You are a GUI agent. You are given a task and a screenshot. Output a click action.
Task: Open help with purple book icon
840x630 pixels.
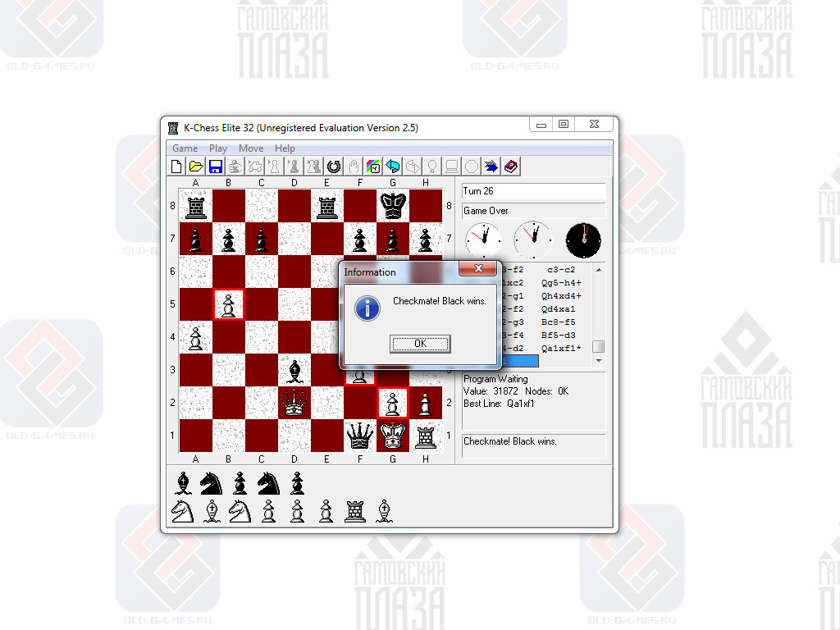click(511, 167)
